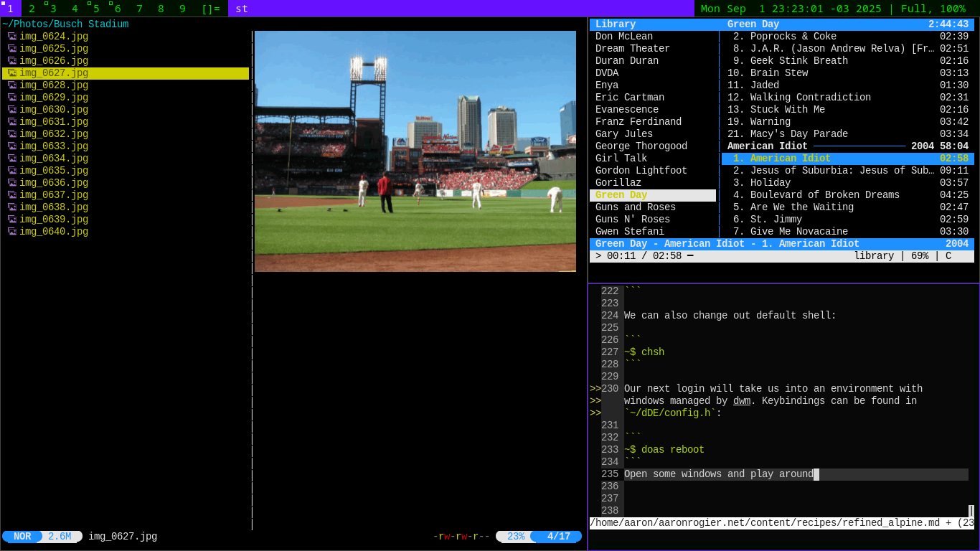The width and height of the screenshot is (980, 551).
Task: Click the image icon beside img_0633.jpg
Action: pyautogui.click(x=12, y=146)
